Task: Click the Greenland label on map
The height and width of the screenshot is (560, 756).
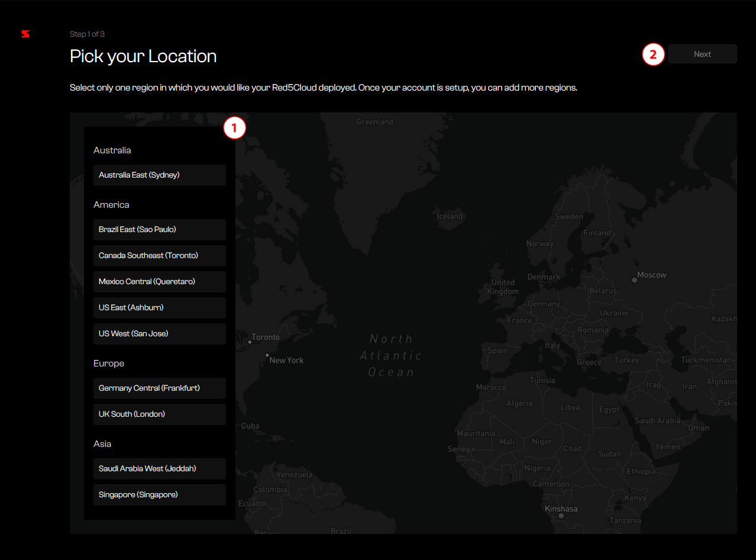Action: [374, 122]
